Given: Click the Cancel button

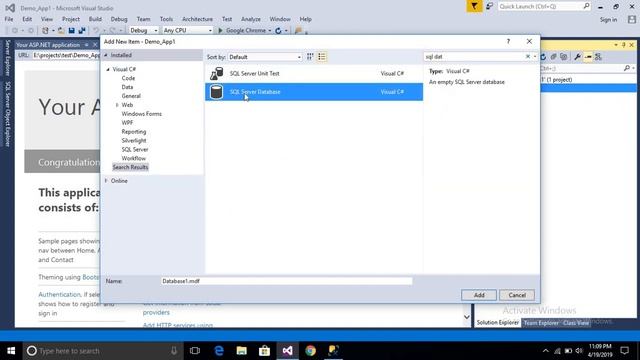Looking at the screenshot, I should point(517,295).
